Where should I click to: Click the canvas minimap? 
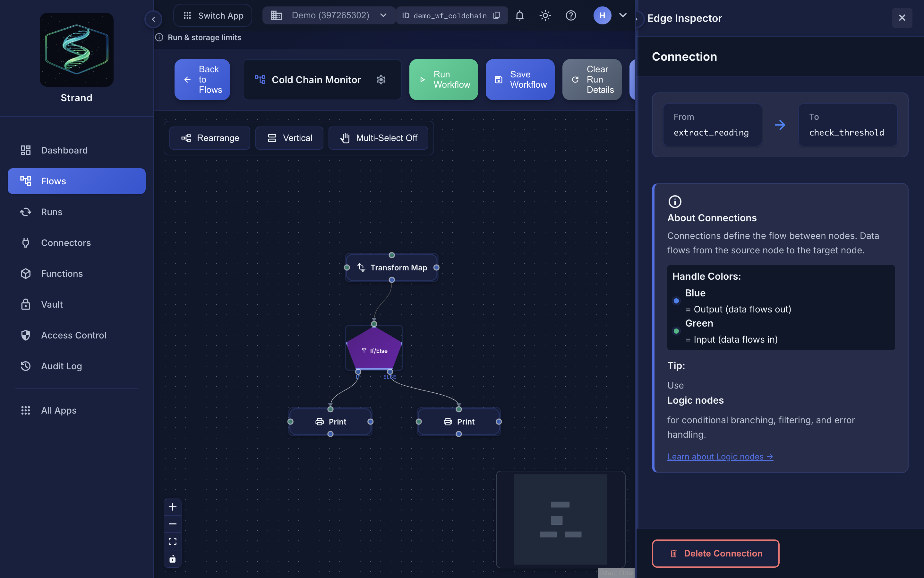[560, 519]
